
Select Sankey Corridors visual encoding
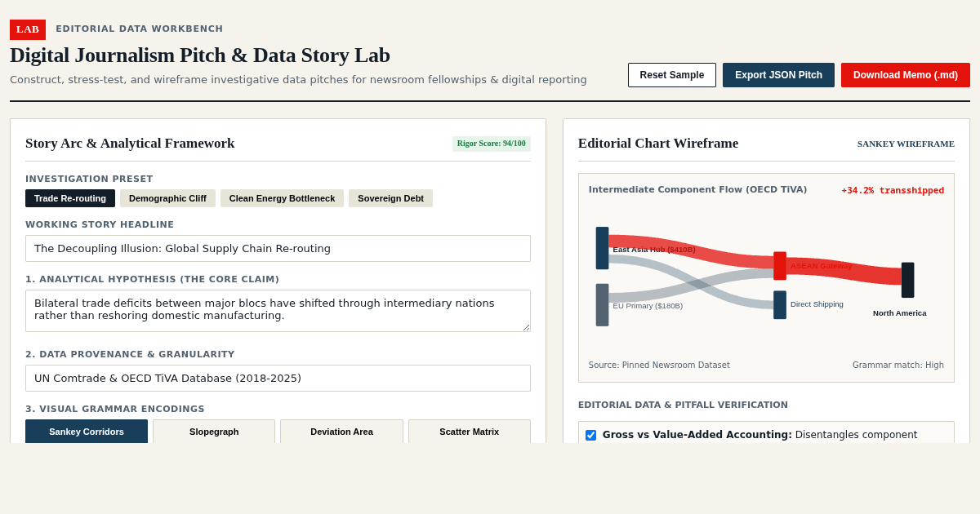coord(87,432)
